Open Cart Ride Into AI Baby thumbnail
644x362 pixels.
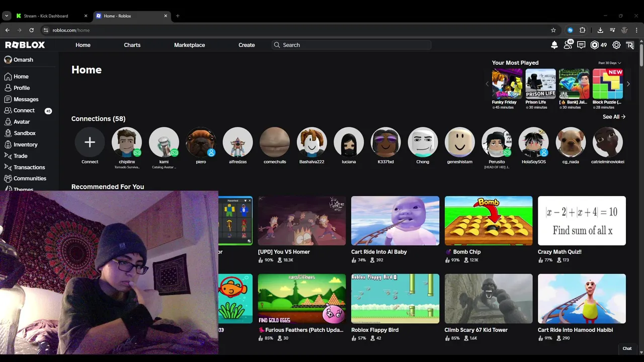(x=395, y=221)
